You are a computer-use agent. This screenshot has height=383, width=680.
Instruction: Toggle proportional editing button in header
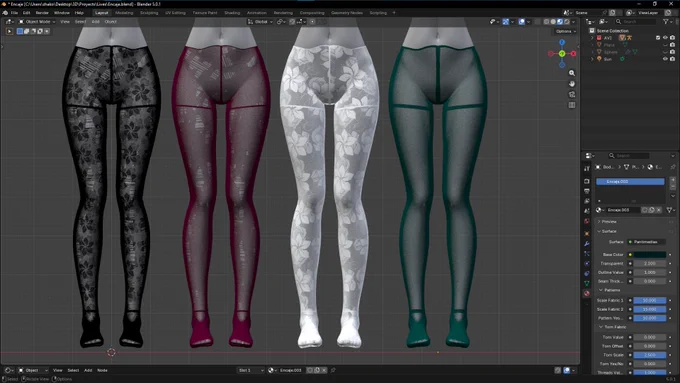pyautogui.click(x=312, y=22)
